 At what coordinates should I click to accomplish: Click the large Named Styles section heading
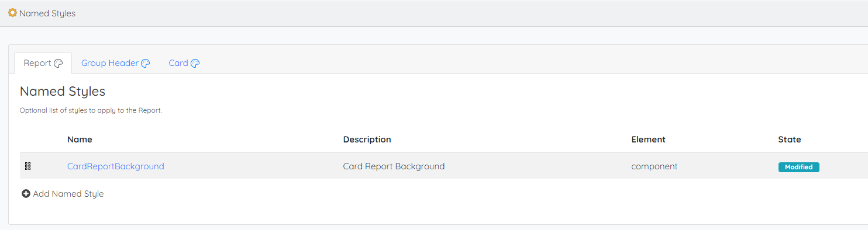[x=63, y=92]
